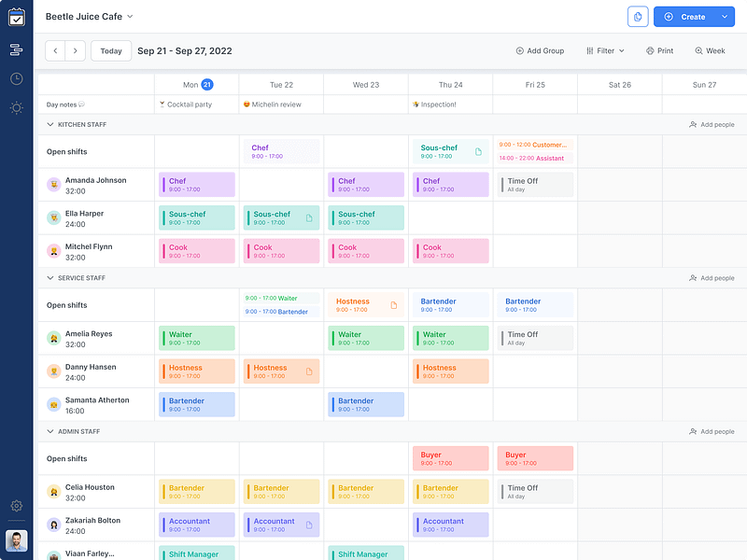
Task: Open the 14:00-22:00 Assistant open shift Friday
Action: pyautogui.click(x=535, y=158)
